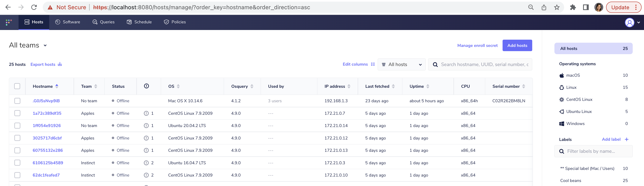Click the Filter labels by name field
Screen dimensions: 644x186
coord(594,151)
